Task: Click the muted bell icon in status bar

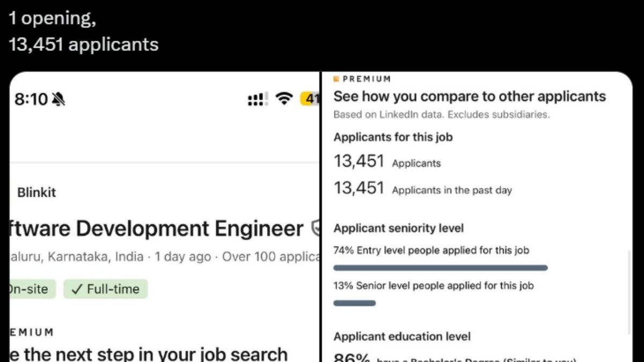Action: [x=58, y=99]
